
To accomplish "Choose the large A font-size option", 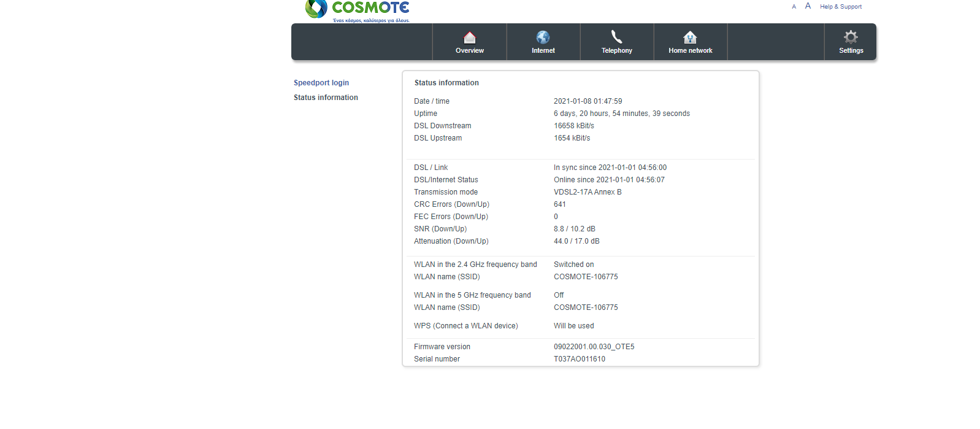I will point(808,6).
